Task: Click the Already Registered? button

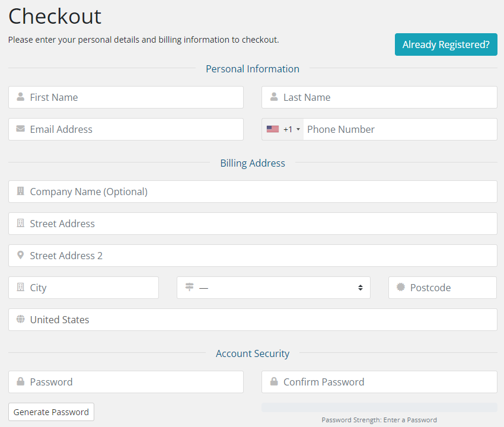Action: (x=446, y=44)
